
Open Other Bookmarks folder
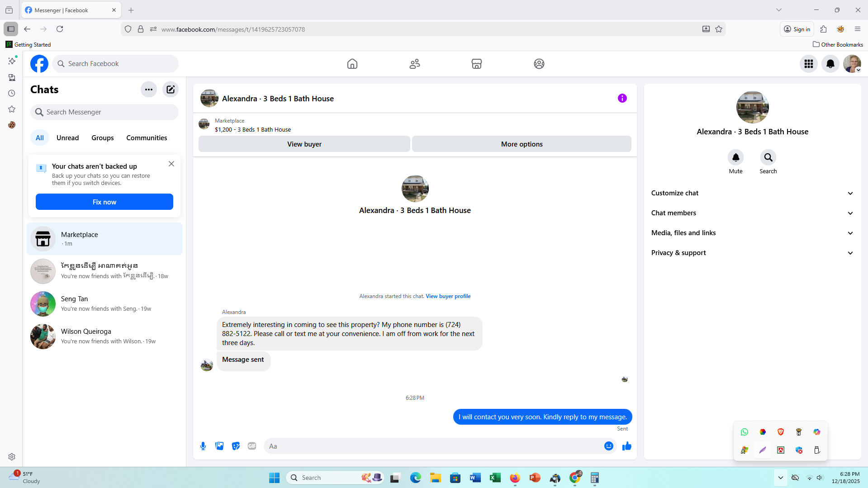pyautogui.click(x=838, y=44)
